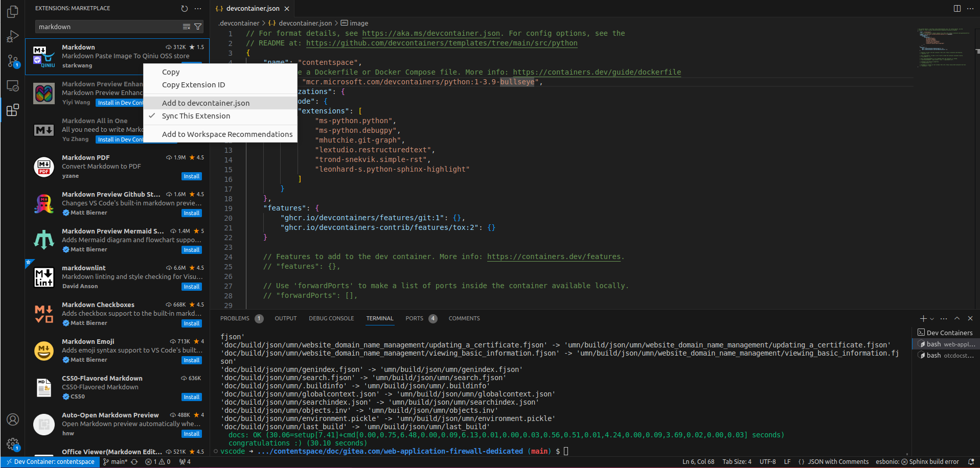Select the bash web-appl terminal

point(945,344)
